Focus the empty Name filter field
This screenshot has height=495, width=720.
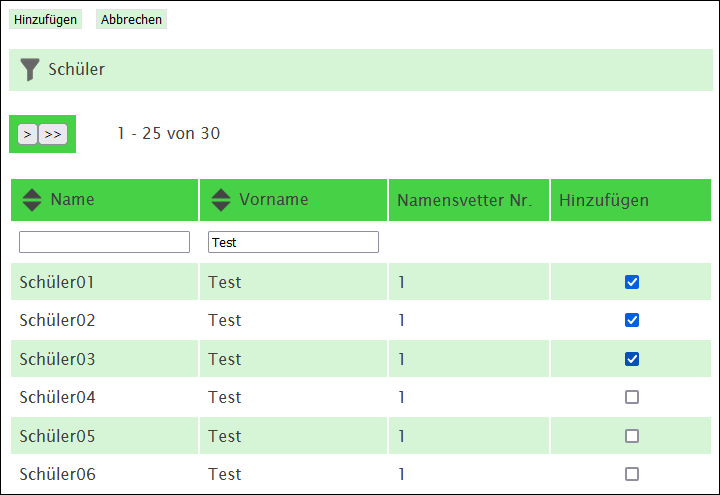(x=104, y=242)
